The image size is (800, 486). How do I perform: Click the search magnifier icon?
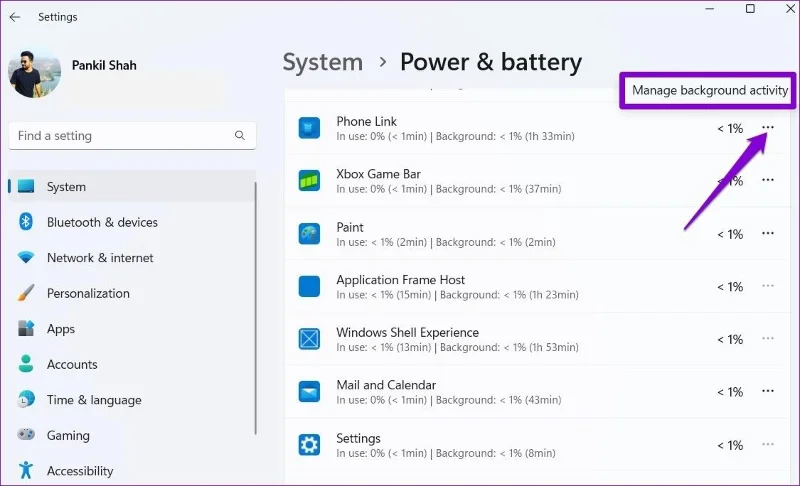tap(240, 135)
